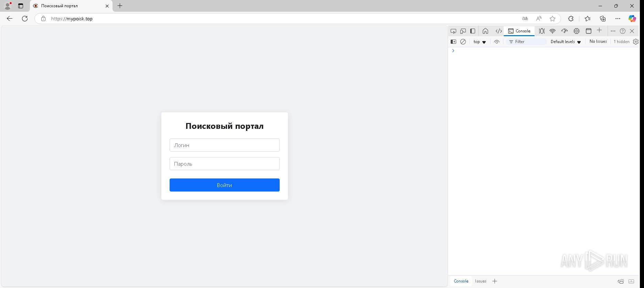
Task: Close the Поисковый портал tab
Action: pos(107,6)
